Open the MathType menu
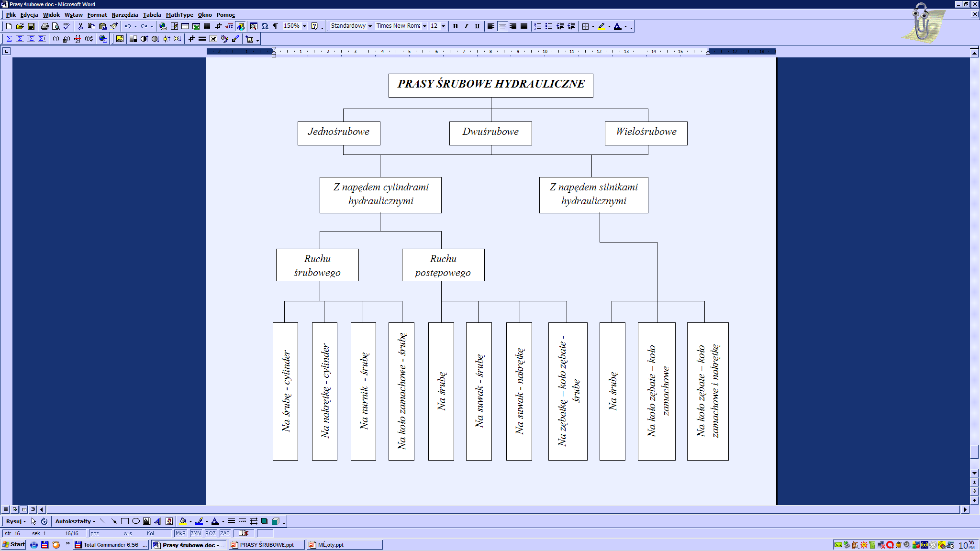The width and height of the screenshot is (980, 551). tap(179, 15)
